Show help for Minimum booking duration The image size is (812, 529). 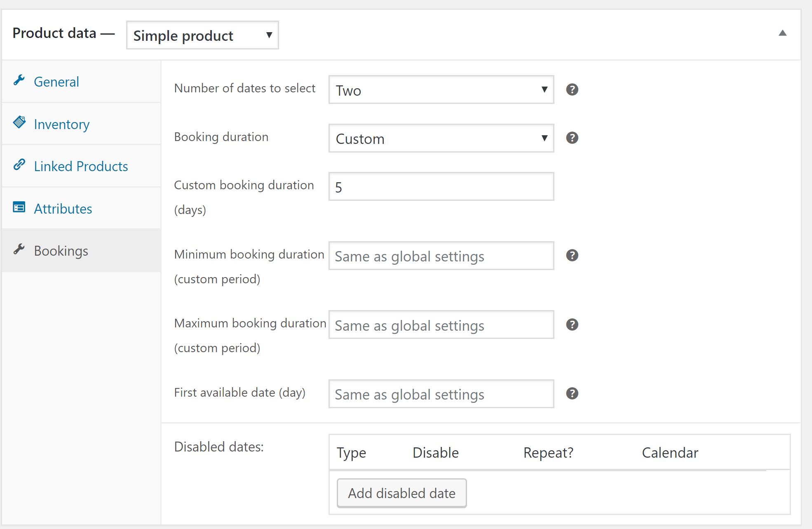(572, 256)
